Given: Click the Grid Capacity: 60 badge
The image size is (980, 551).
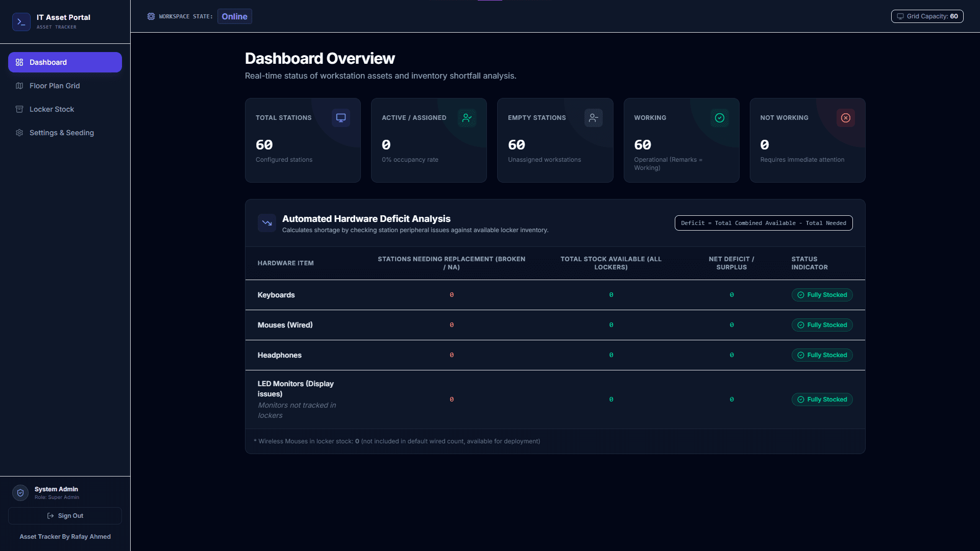Looking at the screenshot, I should 927,16.
